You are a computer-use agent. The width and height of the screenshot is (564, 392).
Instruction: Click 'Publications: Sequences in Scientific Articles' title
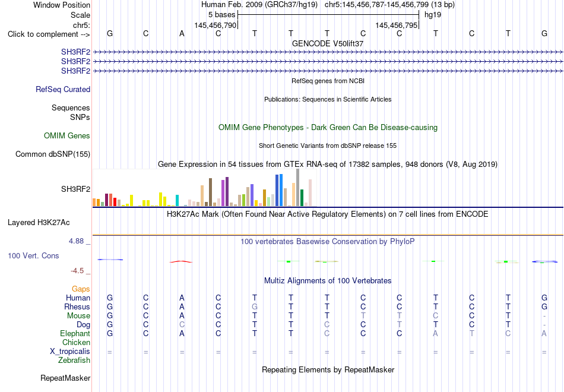(x=328, y=99)
